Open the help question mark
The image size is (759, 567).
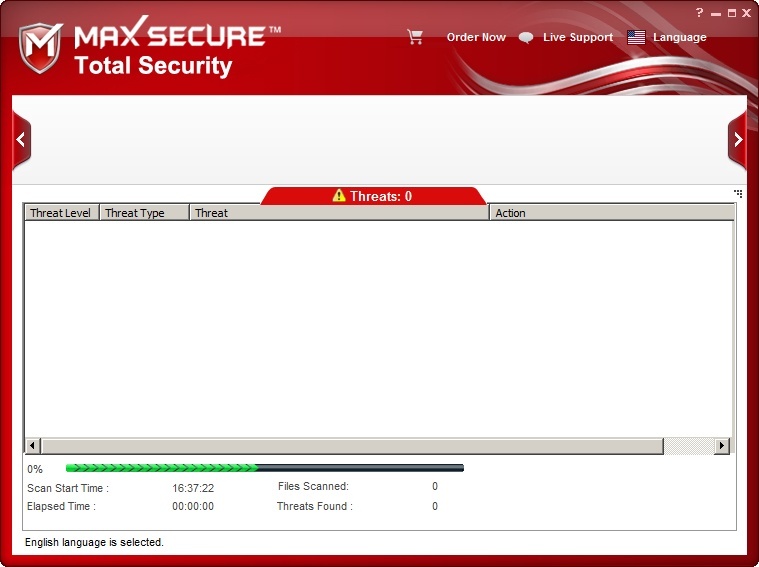(x=699, y=13)
